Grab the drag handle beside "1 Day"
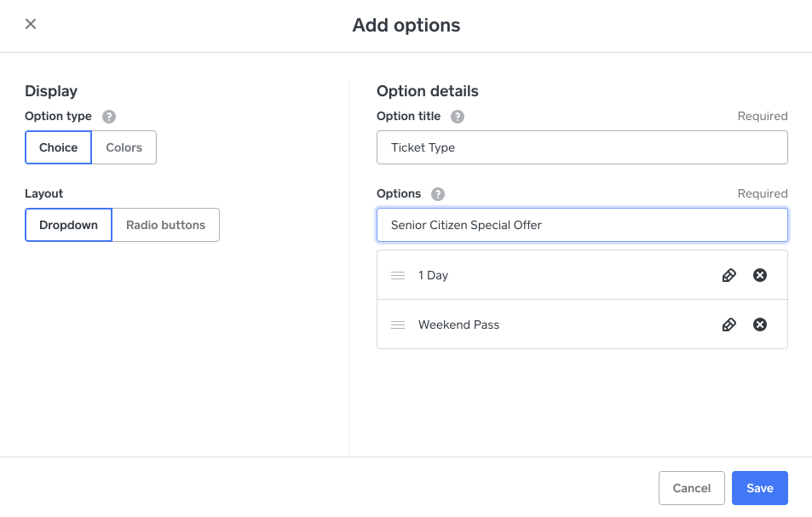The width and height of the screenshot is (812, 517). tap(397, 275)
